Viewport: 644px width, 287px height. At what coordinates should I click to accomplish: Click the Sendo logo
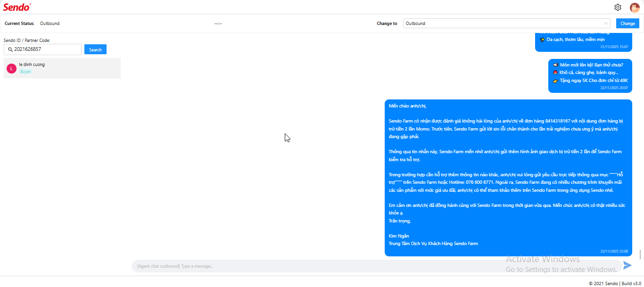pyautogui.click(x=17, y=7)
